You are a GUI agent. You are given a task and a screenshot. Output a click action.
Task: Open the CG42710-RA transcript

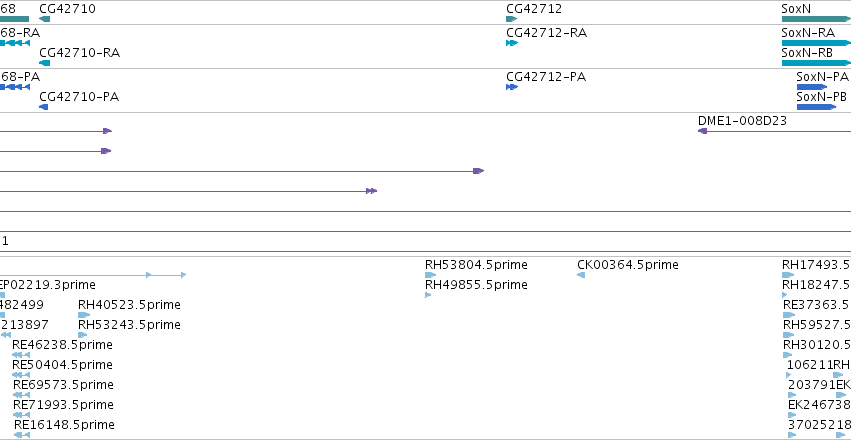coord(45,63)
